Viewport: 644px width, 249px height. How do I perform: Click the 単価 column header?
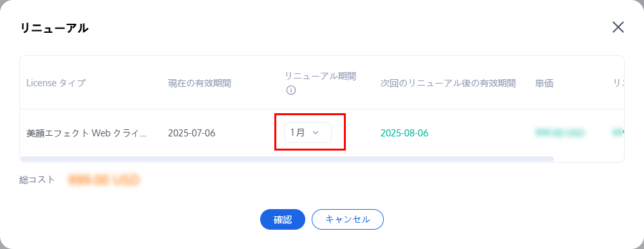tap(544, 83)
